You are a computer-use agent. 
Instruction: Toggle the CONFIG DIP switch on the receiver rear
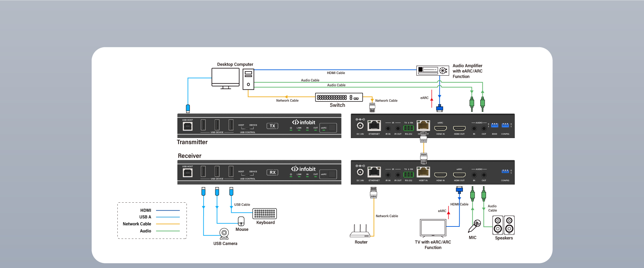(505, 172)
